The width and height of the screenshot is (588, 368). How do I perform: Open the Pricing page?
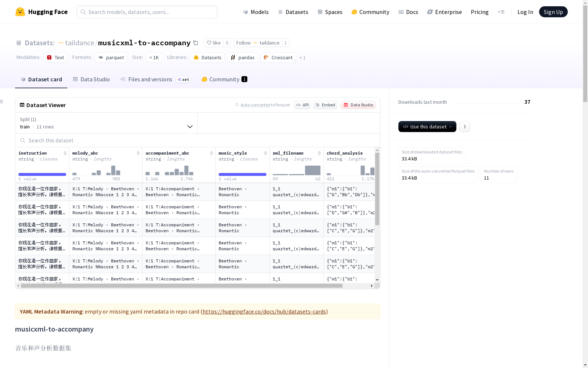coord(480,12)
